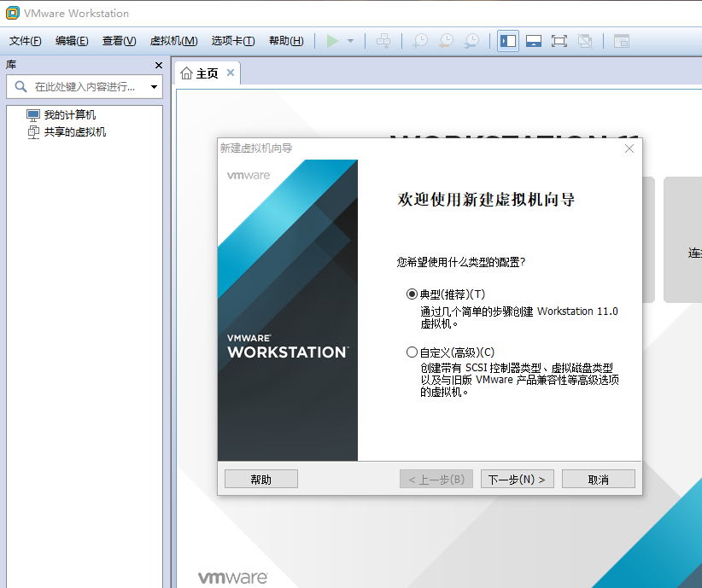Click the 帮助 button in the wizard
702x588 pixels.
click(261, 480)
